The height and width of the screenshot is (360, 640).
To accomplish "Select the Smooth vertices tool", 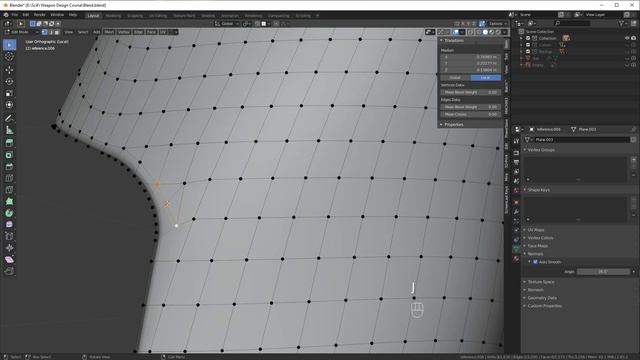I will (x=9, y=224).
